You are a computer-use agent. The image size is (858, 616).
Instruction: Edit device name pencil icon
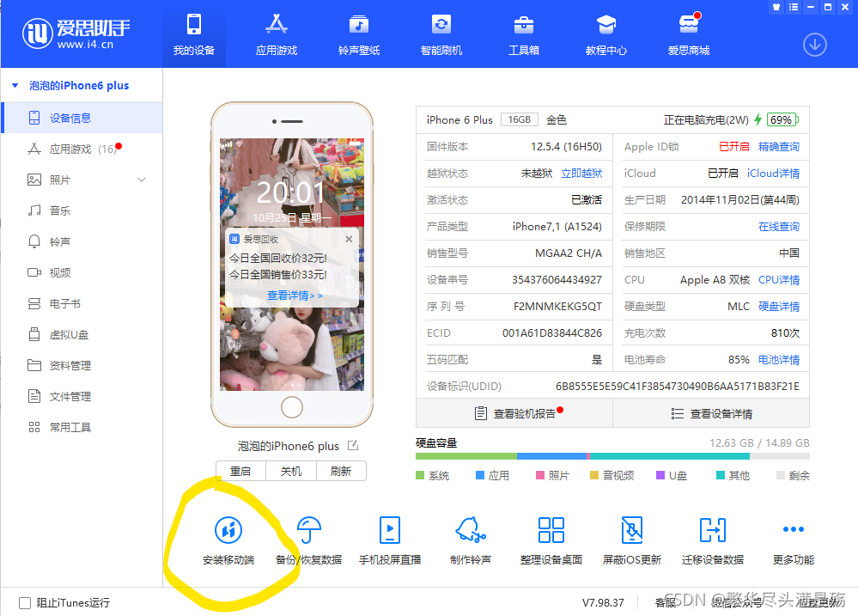click(353, 446)
